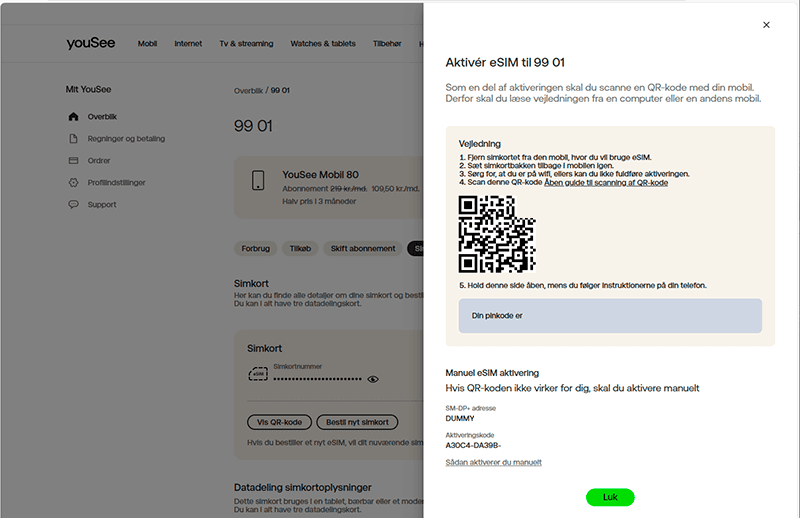Click the Overblik home icon in sidebar

click(73, 117)
